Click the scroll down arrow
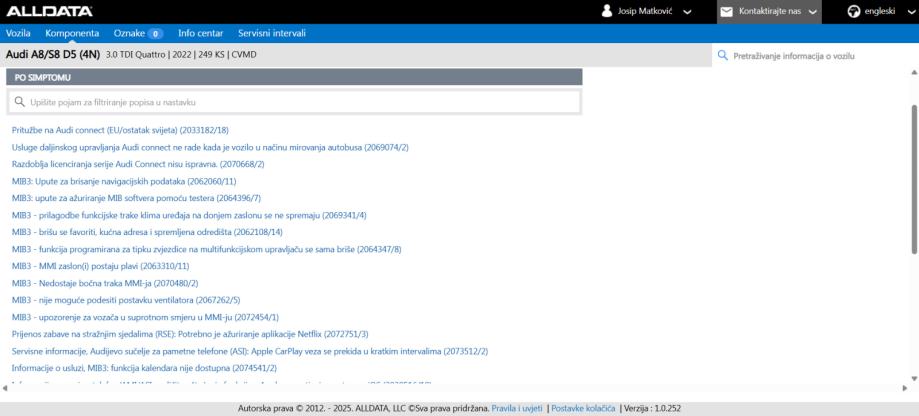919x416 pixels. pyautogui.click(x=914, y=378)
